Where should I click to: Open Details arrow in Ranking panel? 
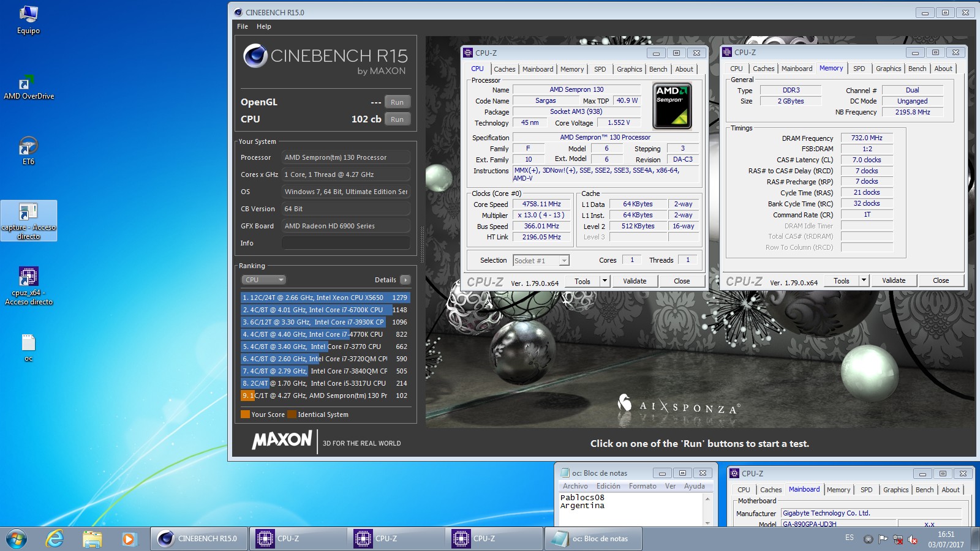(405, 280)
